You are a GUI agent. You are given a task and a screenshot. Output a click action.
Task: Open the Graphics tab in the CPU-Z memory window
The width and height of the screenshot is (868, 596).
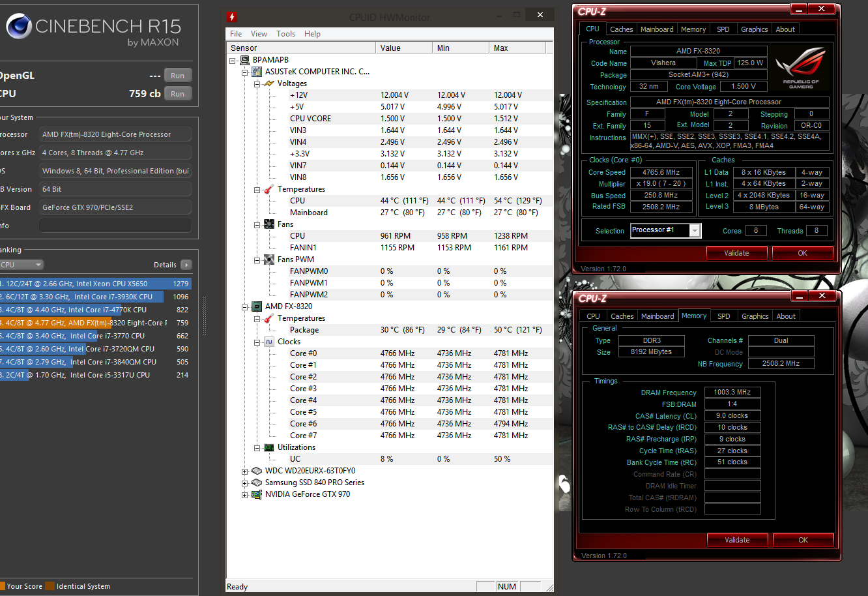click(x=755, y=316)
